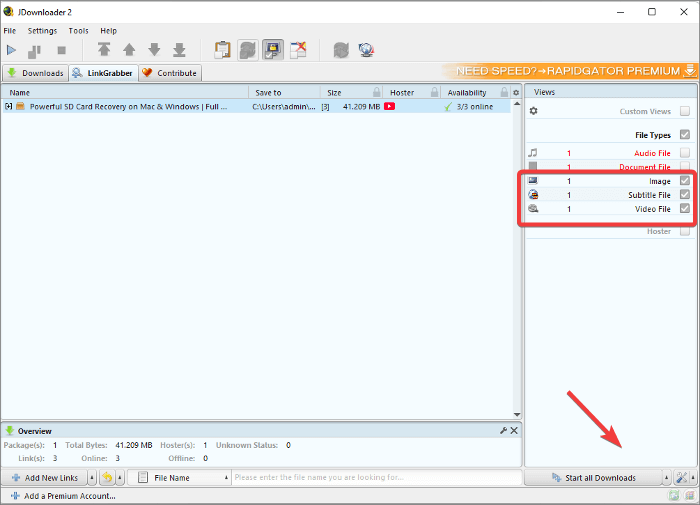Expand the SD Card Recovery package row
The width and height of the screenshot is (700, 505).
(x=9, y=106)
